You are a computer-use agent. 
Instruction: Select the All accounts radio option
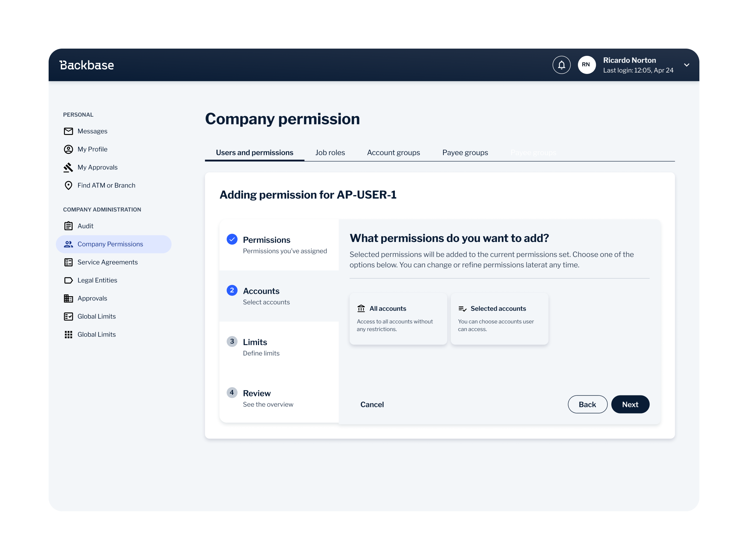click(397, 318)
